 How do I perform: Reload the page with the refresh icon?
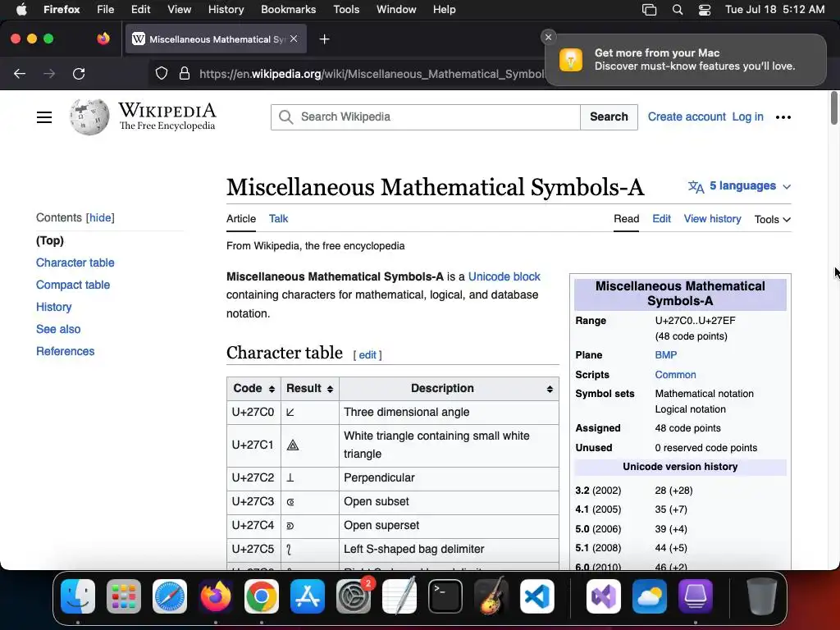point(79,74)
